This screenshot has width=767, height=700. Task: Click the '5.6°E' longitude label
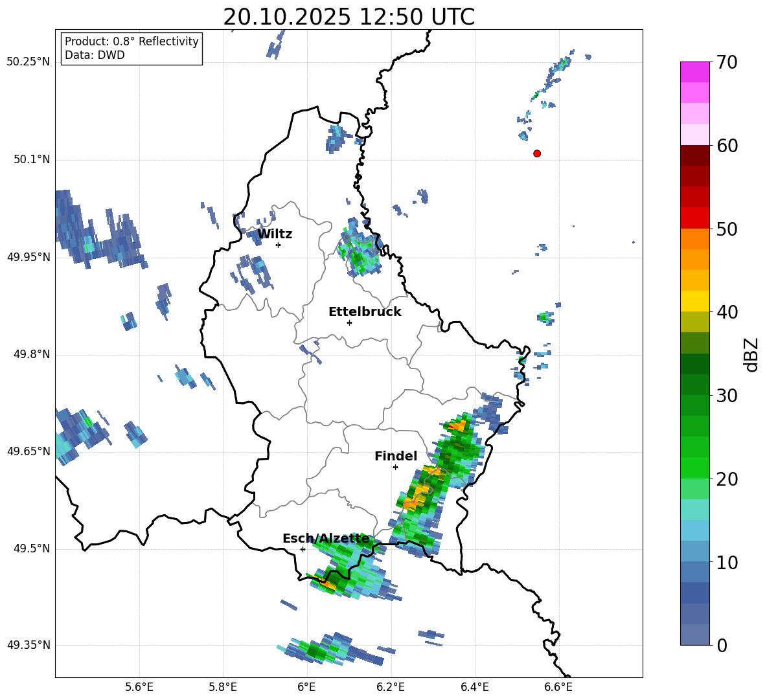click(139, 687)
